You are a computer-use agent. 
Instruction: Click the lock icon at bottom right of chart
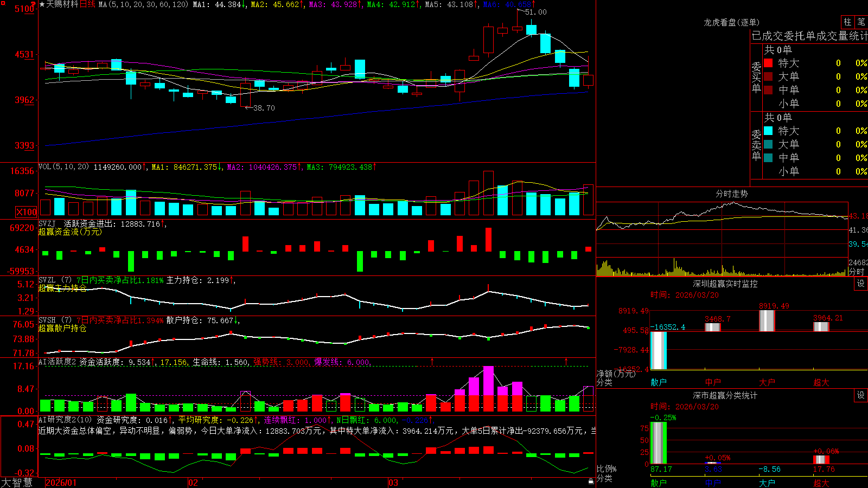[591, 481]
